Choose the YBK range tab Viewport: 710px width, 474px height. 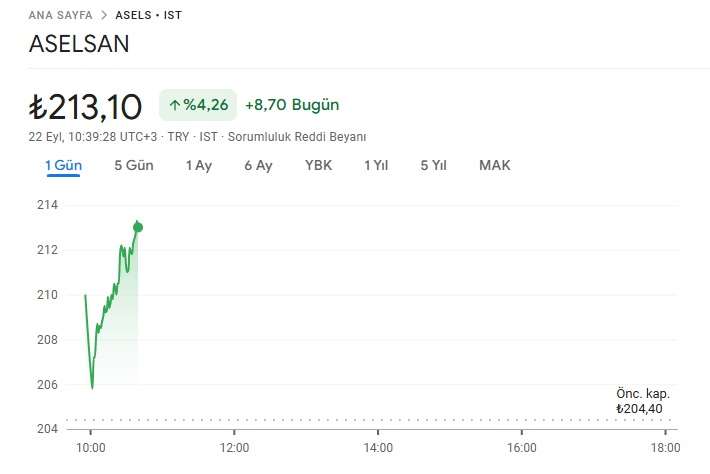[x=318, y=165]
